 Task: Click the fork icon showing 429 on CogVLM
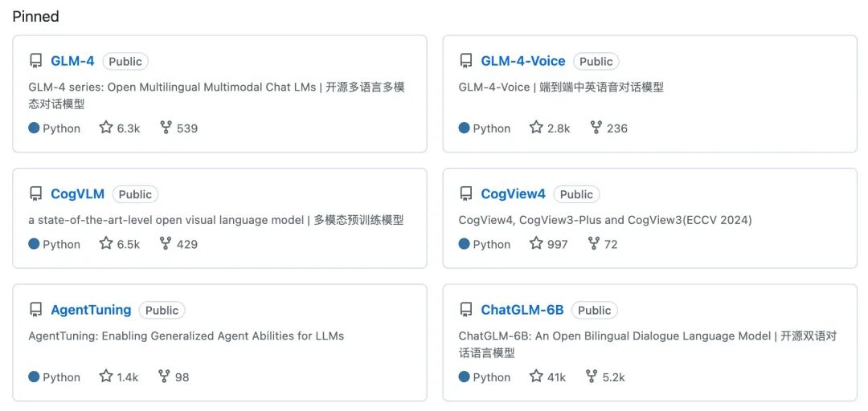point(166,243)
